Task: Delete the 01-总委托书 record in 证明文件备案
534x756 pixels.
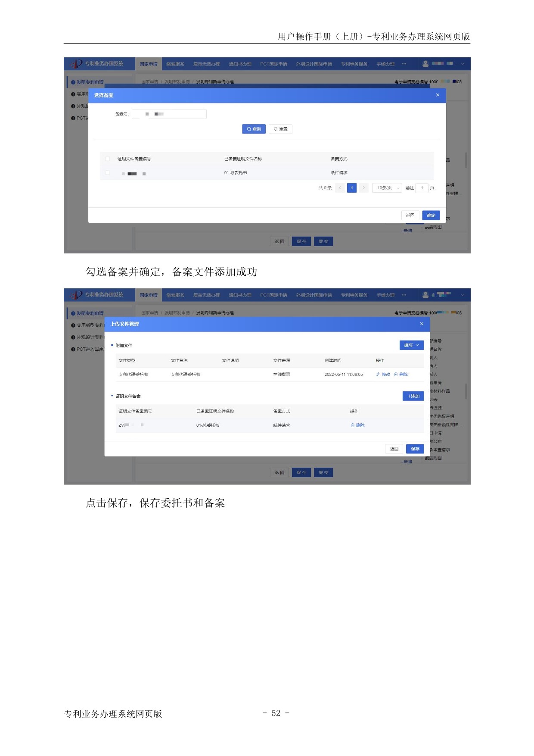Action: 358,425
